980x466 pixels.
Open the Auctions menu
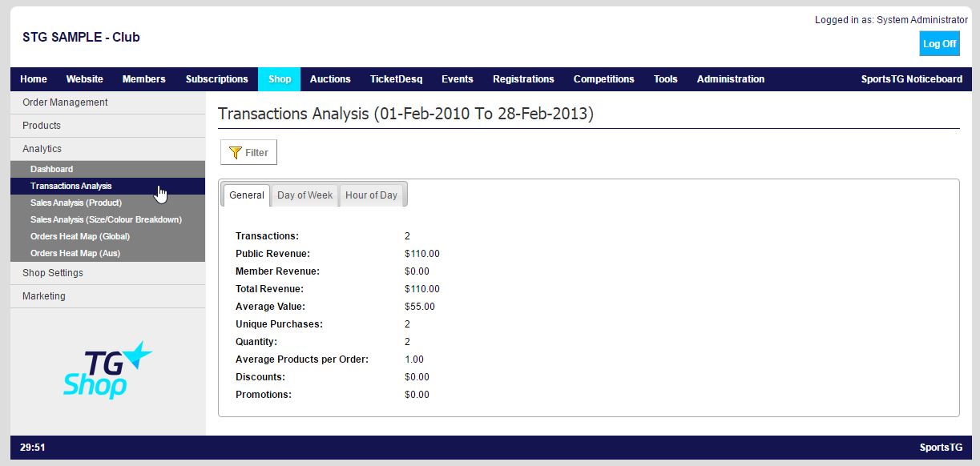coord(330,79)
